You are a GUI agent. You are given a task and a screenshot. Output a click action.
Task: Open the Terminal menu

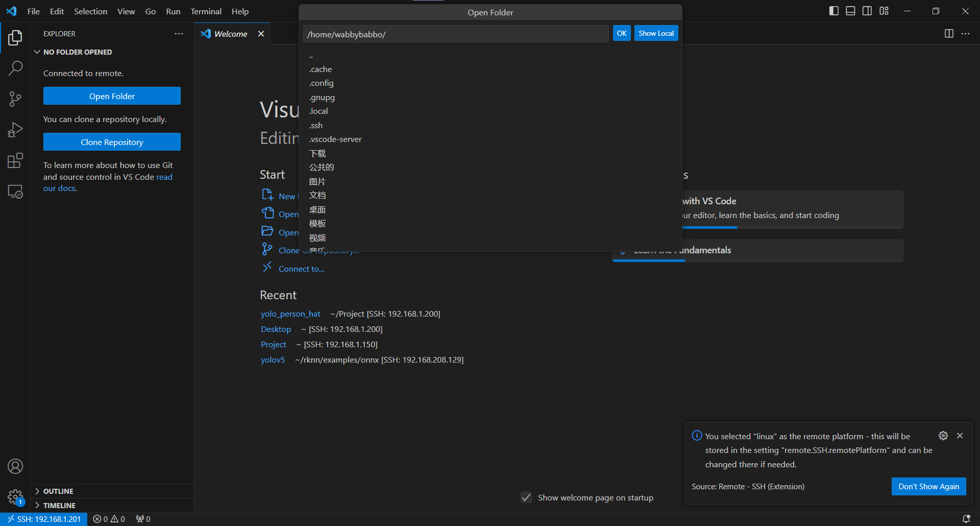click(x=206, y=11)
